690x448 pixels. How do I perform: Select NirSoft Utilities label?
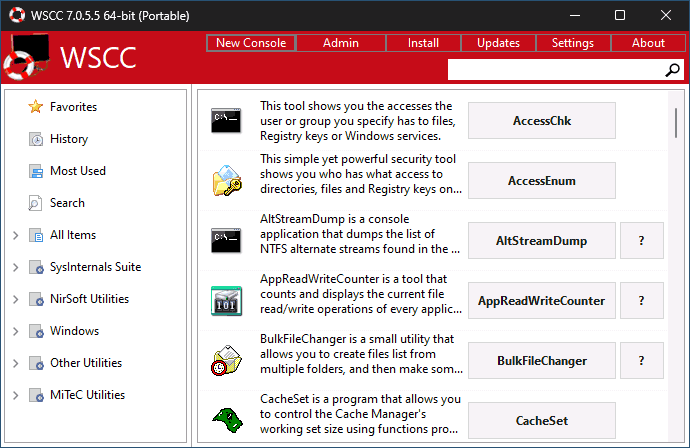pyautogui.click(x=89, y=299)
